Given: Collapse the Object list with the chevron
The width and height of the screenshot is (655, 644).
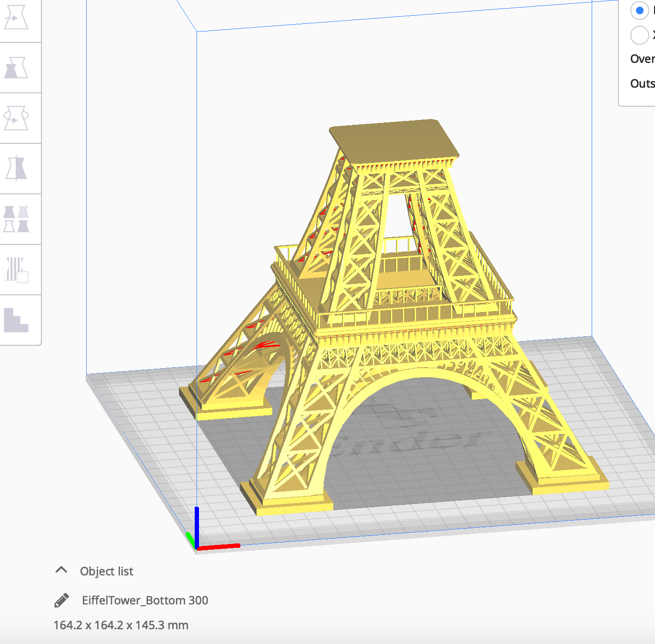Looking at the screenshot, I should [61, 570].
